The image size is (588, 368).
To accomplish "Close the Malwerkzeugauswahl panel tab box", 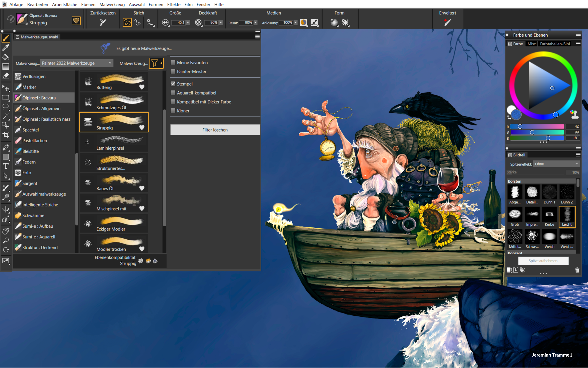I will point(18,37).
